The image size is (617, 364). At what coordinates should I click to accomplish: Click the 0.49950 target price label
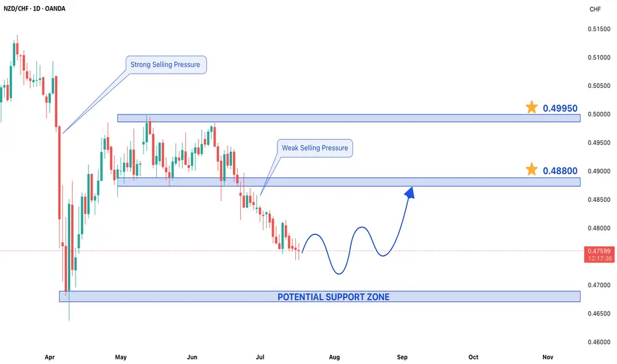(x=560, y=109)
